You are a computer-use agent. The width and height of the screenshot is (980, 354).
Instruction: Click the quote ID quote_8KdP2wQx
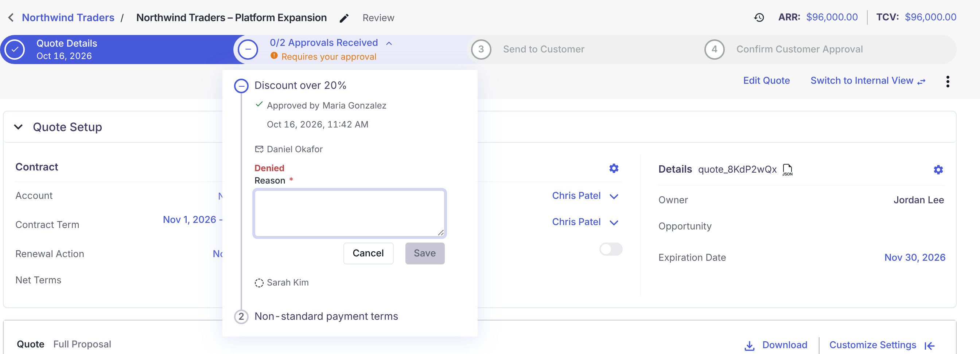[737, 169]
